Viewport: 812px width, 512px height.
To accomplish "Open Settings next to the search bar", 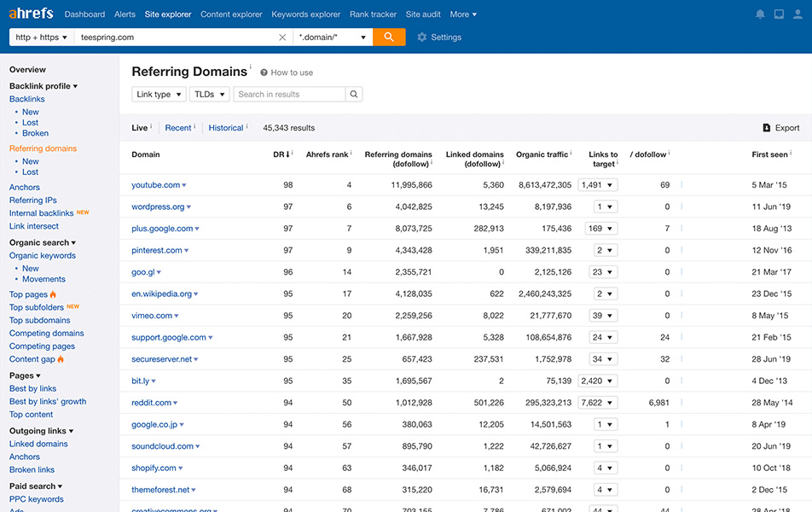I will tap(438, 37).
